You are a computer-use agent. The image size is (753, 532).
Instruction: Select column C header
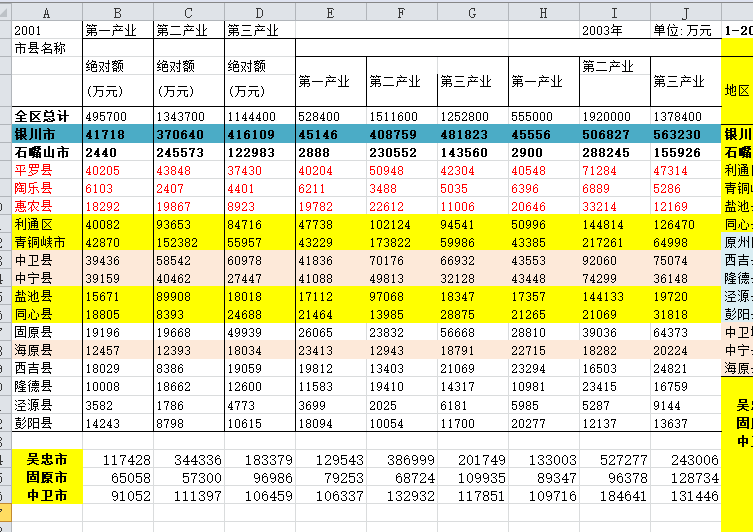pos(188,12)
